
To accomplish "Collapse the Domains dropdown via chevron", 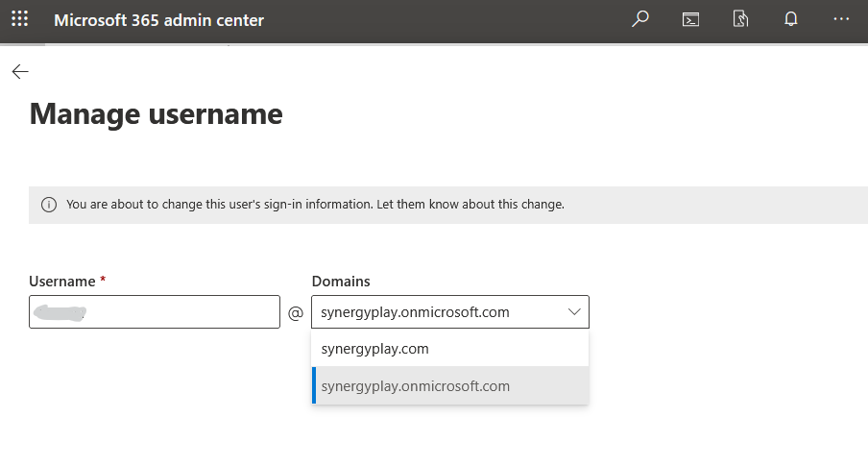I will (x=574, y=312).
